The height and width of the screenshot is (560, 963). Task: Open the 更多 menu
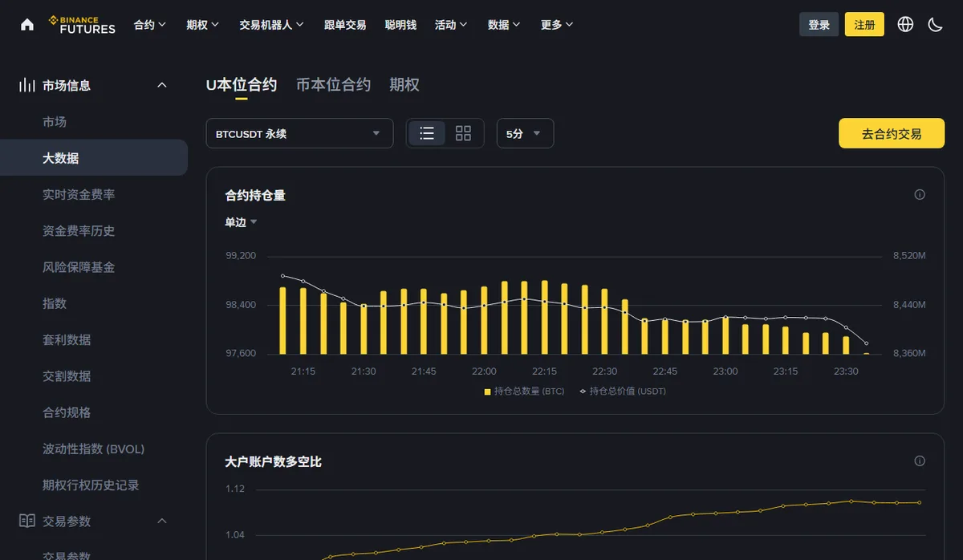coord(557,25)
